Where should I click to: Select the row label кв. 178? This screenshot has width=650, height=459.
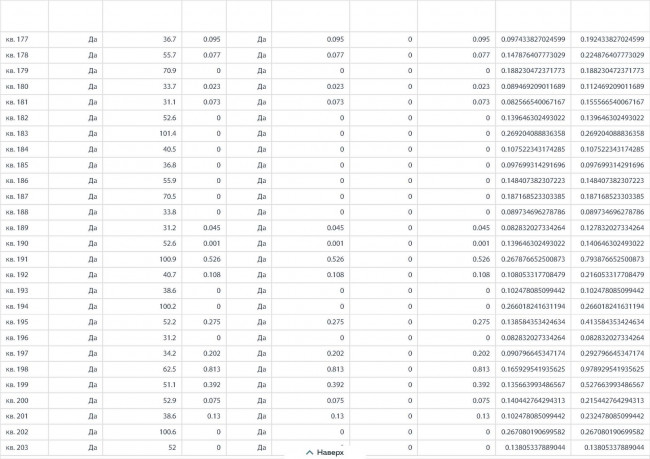point(17,55)
